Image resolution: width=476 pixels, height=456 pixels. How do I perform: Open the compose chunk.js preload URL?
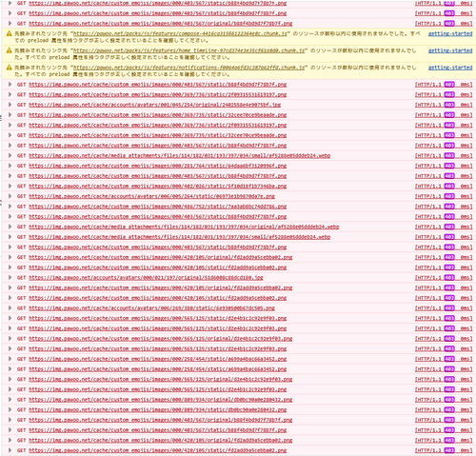coord(180,33)
